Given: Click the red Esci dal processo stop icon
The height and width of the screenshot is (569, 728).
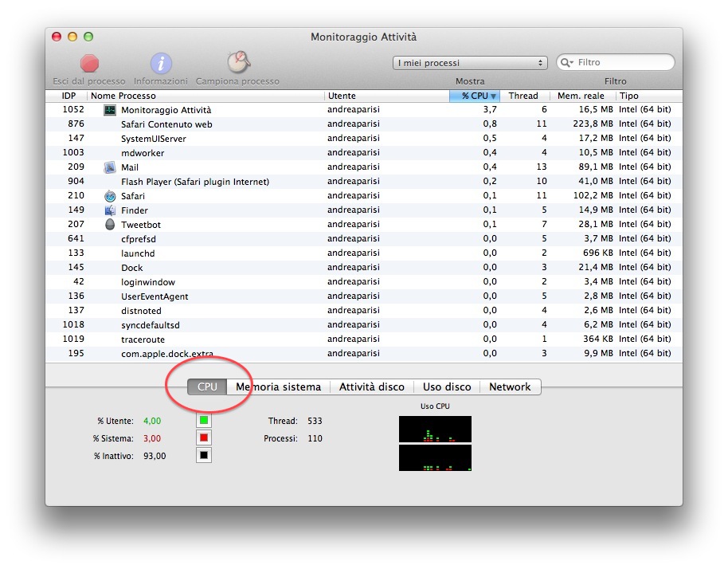Looking at the screenshot, I should coord(89,64).
